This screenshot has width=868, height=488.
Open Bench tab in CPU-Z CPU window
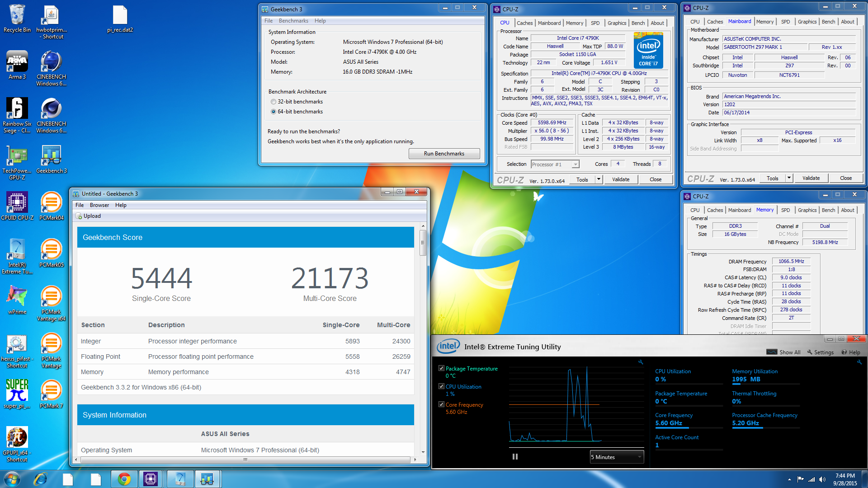click(x=638, y=23)
